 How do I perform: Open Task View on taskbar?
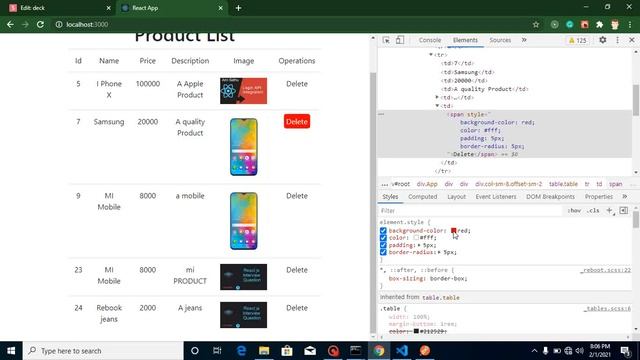[x=217, y=351]
